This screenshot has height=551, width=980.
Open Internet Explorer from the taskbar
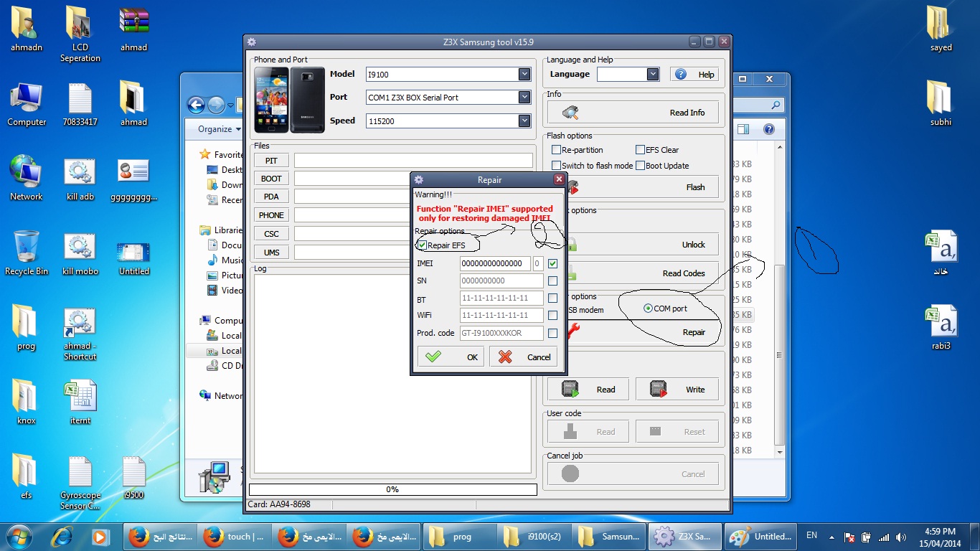tap(62, 536)
